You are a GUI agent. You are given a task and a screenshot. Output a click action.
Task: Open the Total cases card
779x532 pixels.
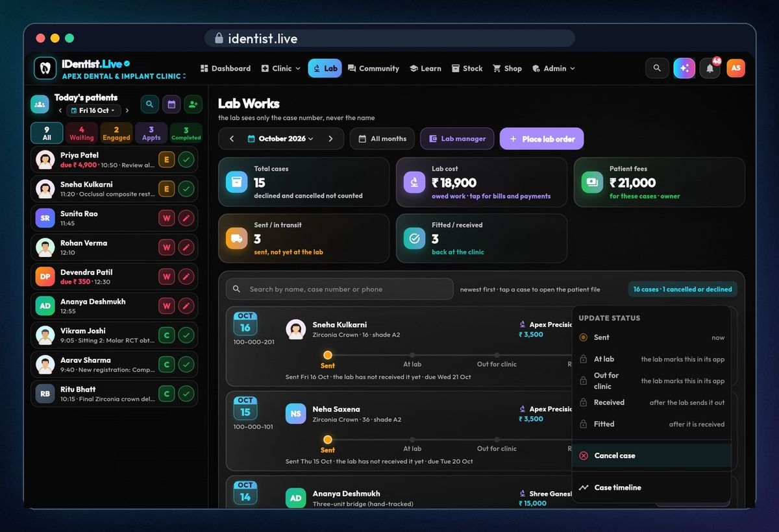coord(304,182)
